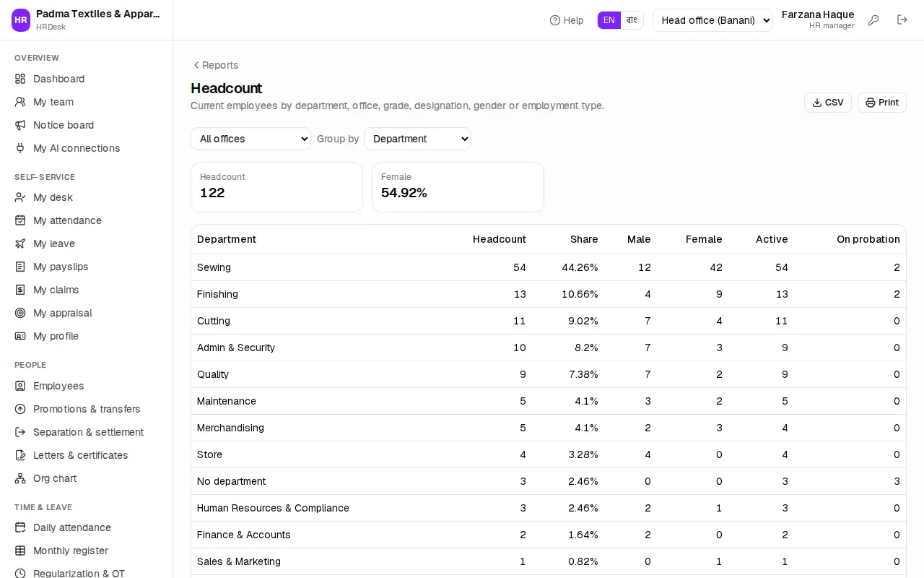
Task: Click the Farzana Haque user name
Action: pos(818,14)
